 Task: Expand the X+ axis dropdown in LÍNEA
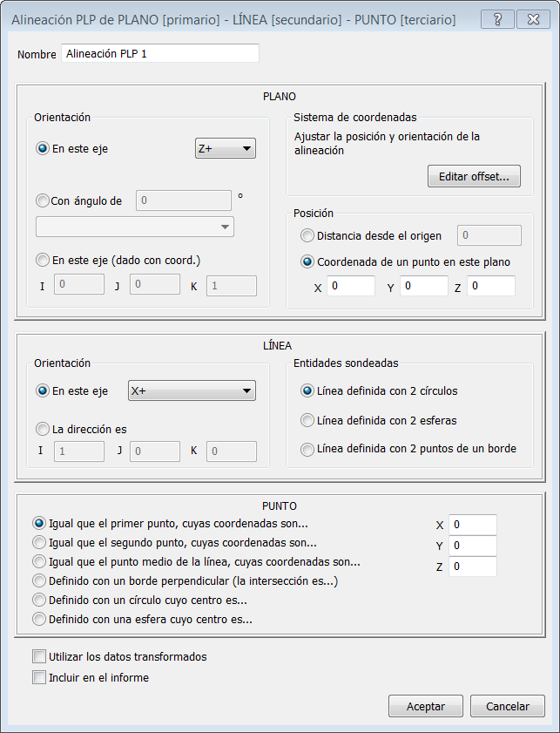192,390
